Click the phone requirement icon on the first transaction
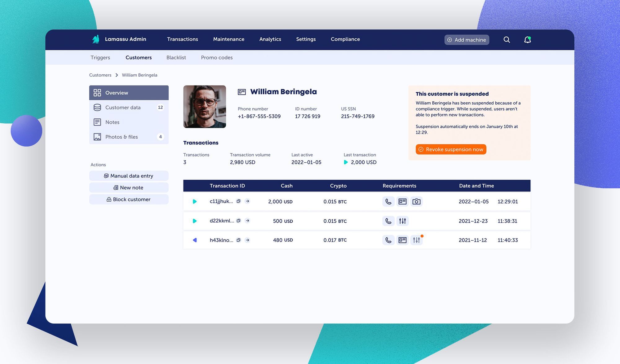Viewport: 620px width, 364px height. coord(388,201)
